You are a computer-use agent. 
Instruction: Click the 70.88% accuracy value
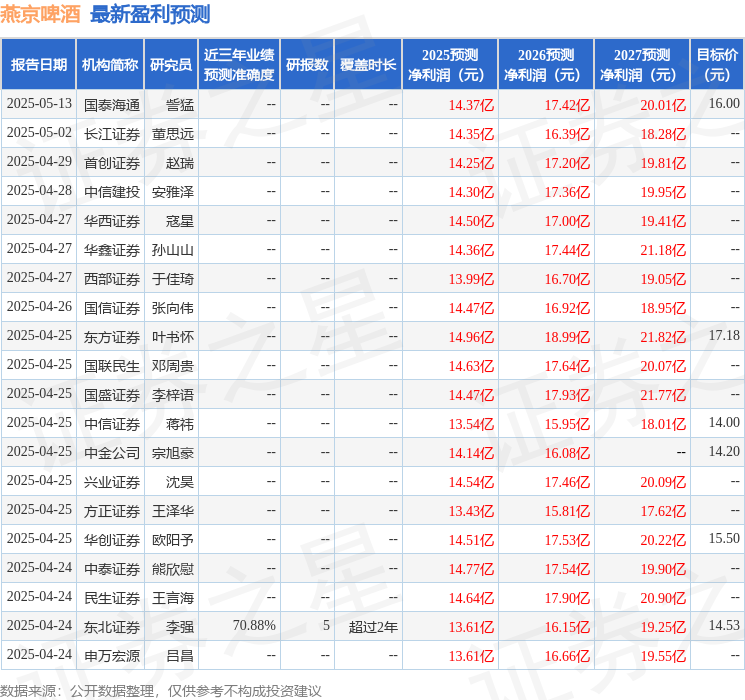coord(254,625)
